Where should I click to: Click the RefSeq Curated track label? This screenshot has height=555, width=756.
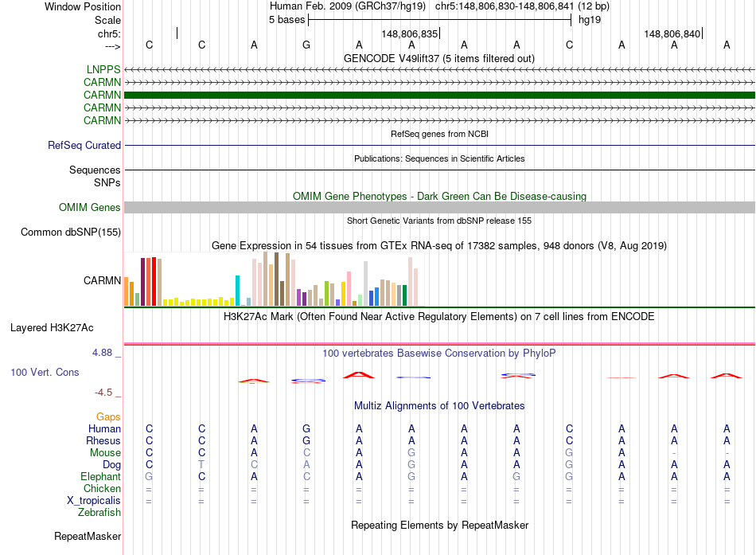tap(84, 145)
